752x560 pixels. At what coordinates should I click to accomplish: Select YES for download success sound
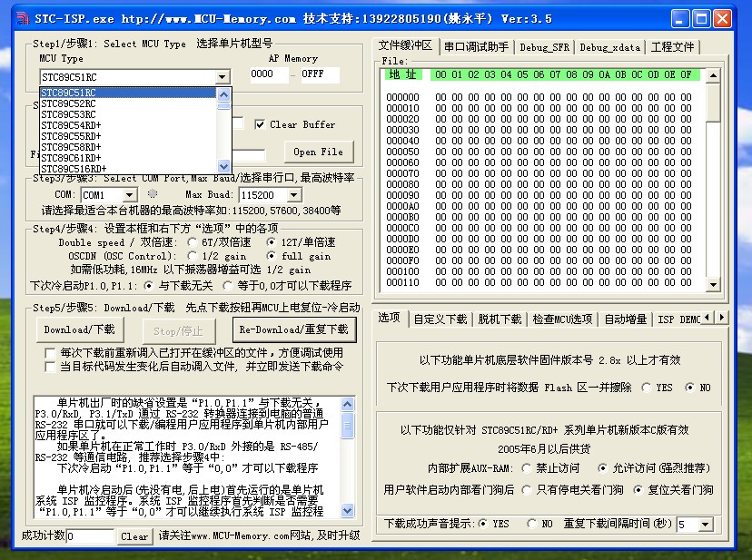click(483, 524)
